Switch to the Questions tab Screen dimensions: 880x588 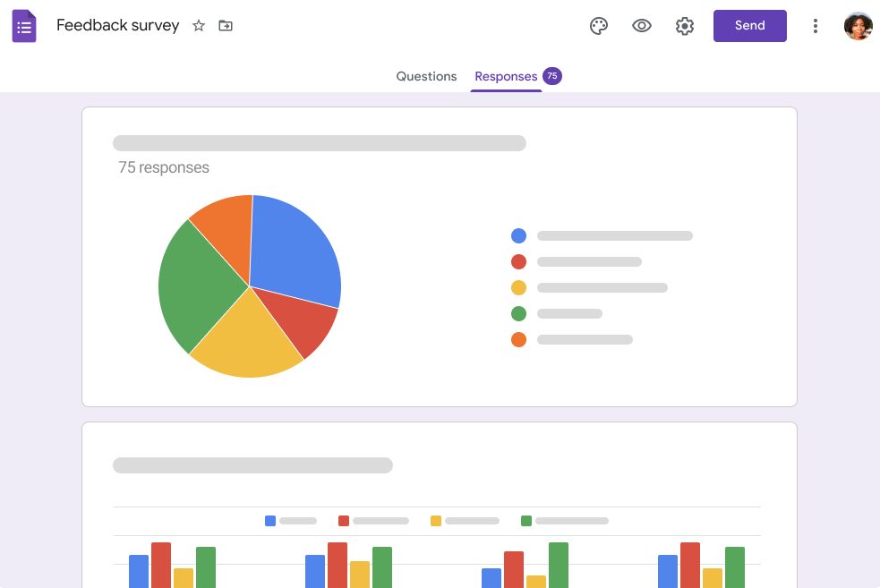click(426, 76)
